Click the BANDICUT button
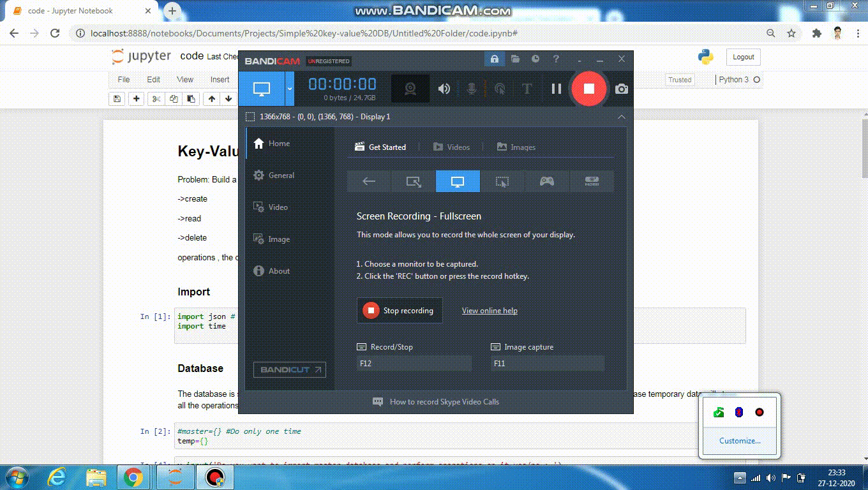The width and height of the screenshot is (868, 490). click(x=290, y=369)
